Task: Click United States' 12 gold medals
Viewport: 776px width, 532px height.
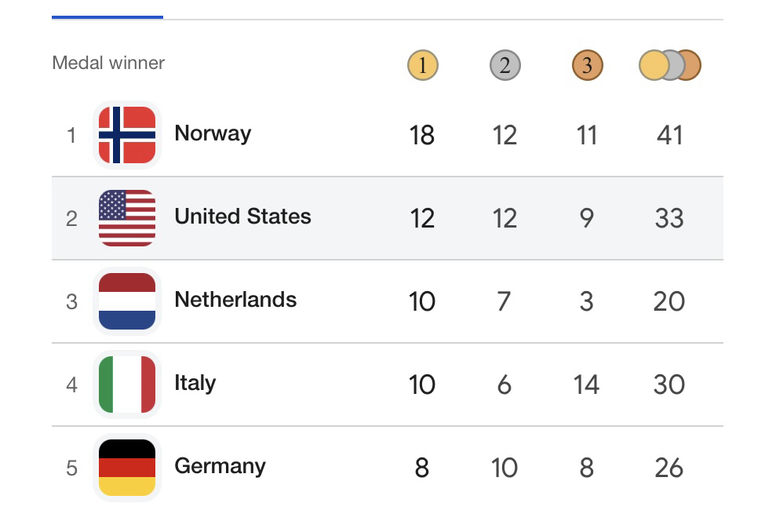Action: [x=422, y=218]
